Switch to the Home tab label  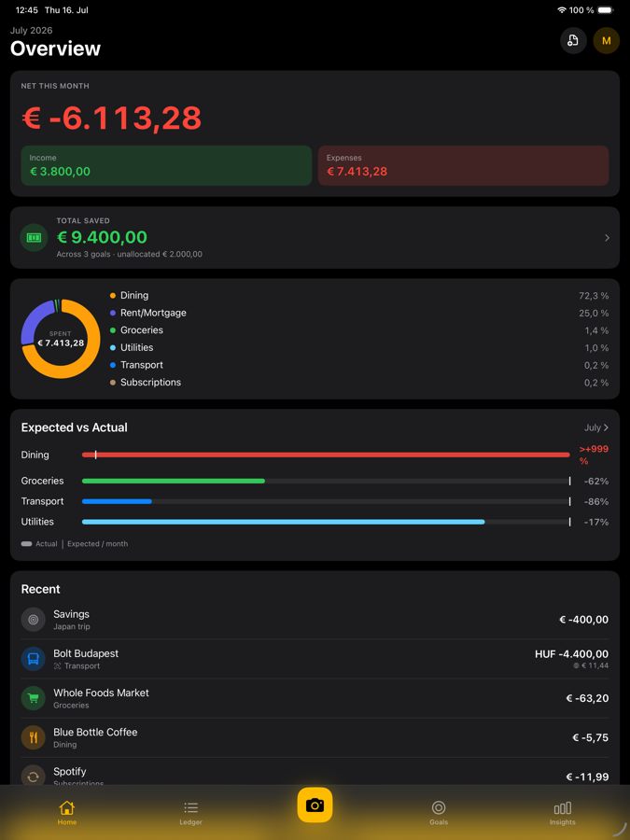coord(67,822)
